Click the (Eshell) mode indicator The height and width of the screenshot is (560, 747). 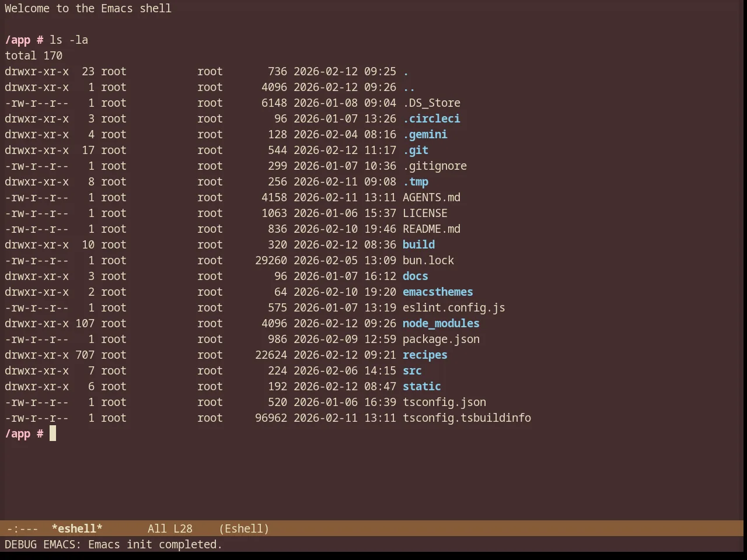[x=244, y=528]
